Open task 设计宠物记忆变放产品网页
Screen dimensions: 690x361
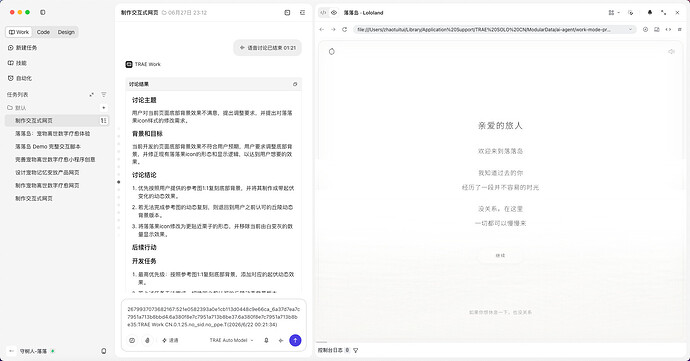[x=47, y=173]
